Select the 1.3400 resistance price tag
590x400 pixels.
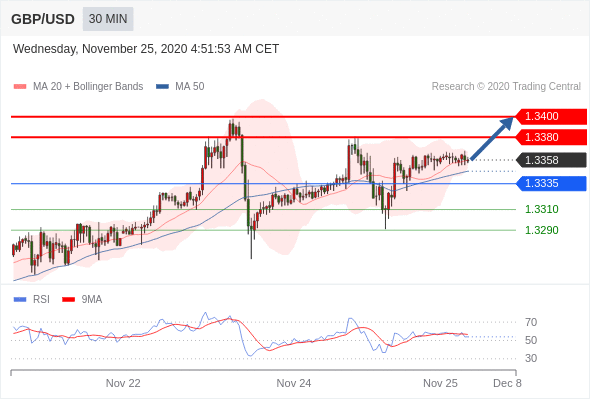coord(551,116)
